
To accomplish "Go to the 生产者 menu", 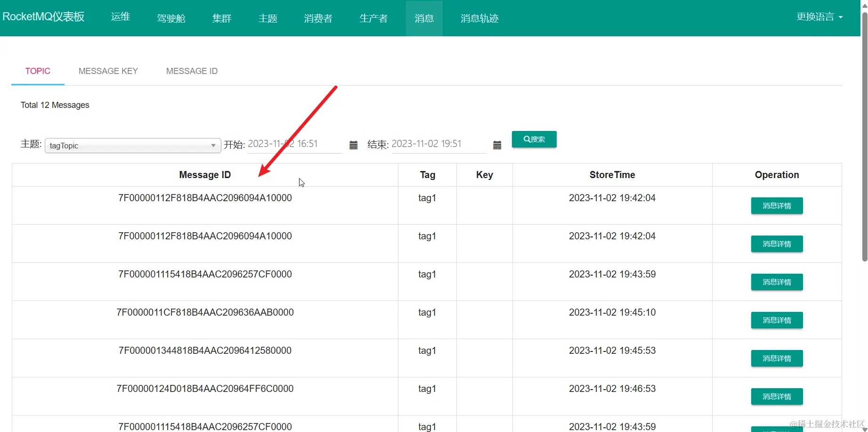I will 373,18.
